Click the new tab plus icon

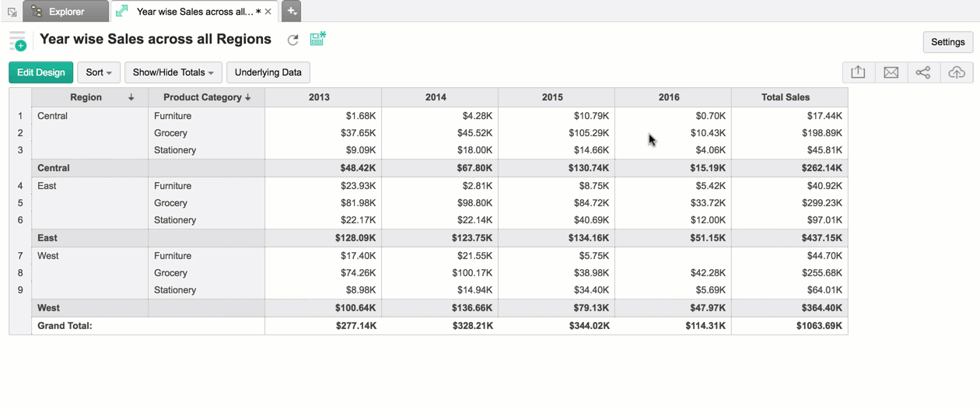pos(291,12)
